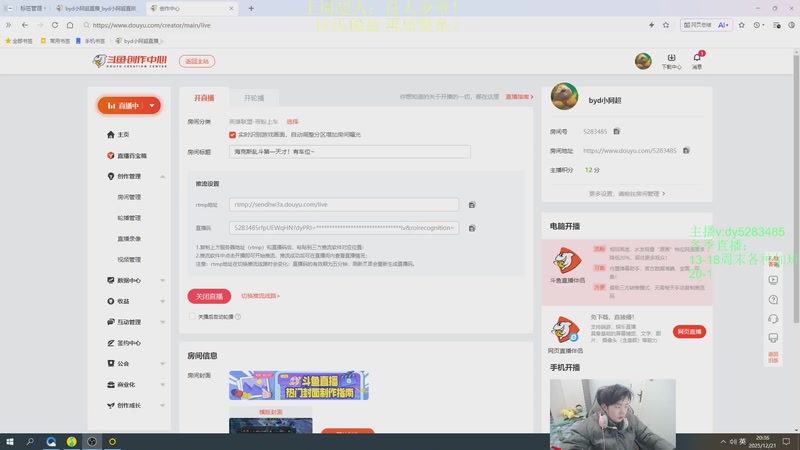Switch to the byd小阿超直播 browser tab

[x=97, y=8]
